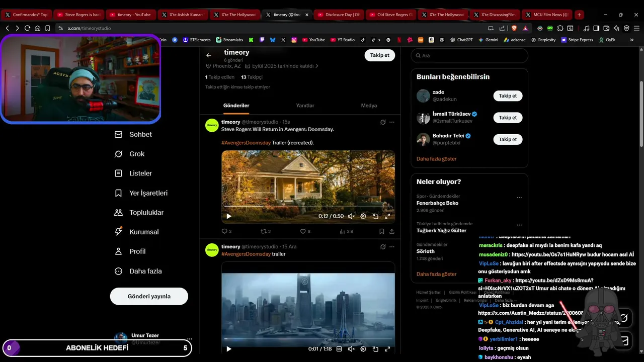Expand more options for Tuğberk Yağız Gülter trend
This screenshot has height=362, width=644.
[519, 225]
